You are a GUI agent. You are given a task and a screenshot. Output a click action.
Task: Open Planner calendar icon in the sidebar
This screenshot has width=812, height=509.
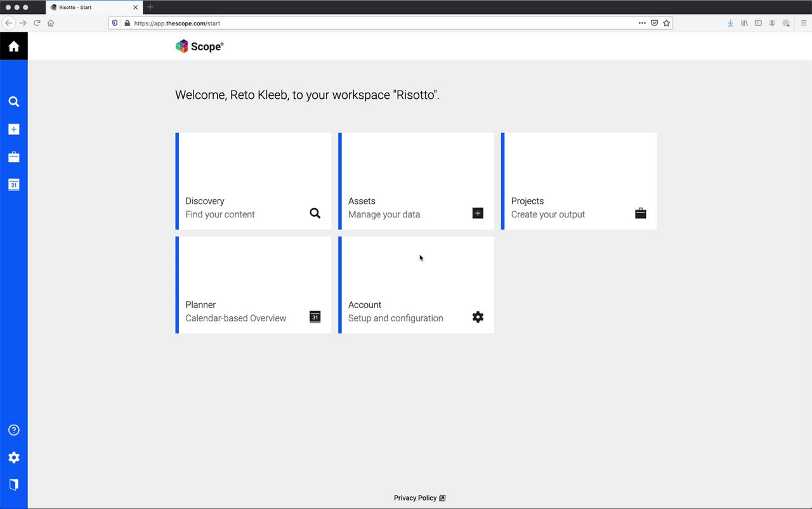point(13,184)
